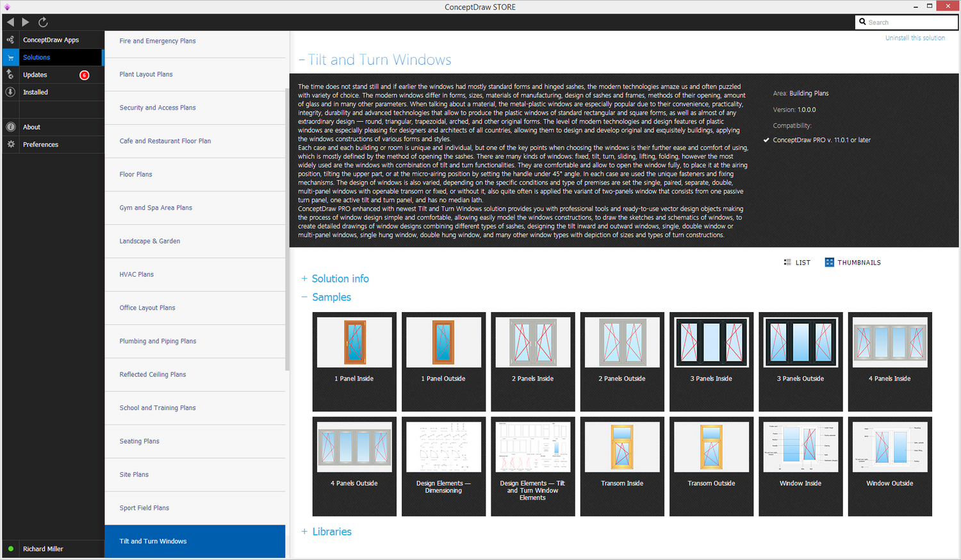Screen dimensions: 961x560
Task: Open the Window Outside sample
Action: coord(890,466)
